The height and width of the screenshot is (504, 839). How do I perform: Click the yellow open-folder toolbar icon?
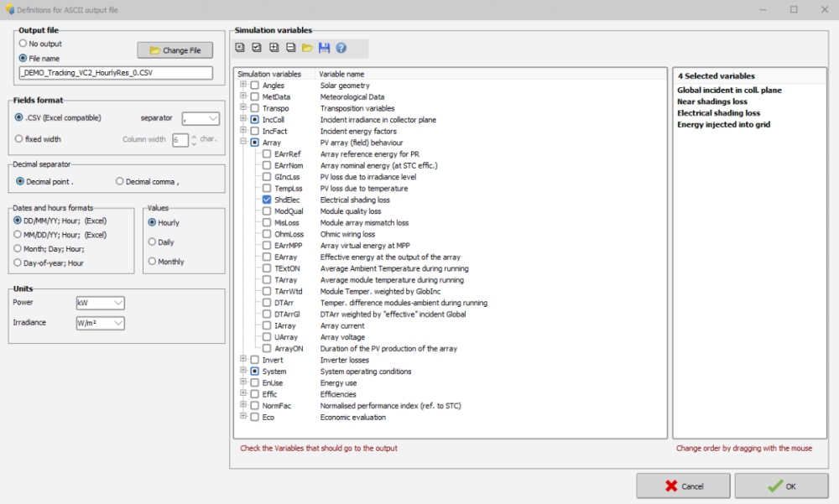click(307, 48)
